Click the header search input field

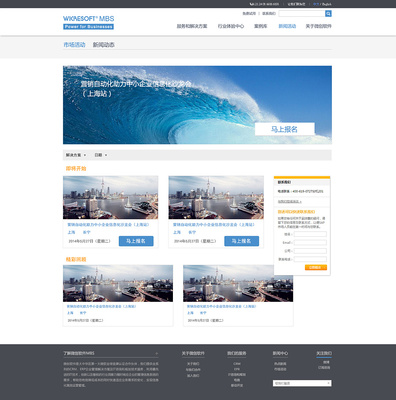pos(302,14)
